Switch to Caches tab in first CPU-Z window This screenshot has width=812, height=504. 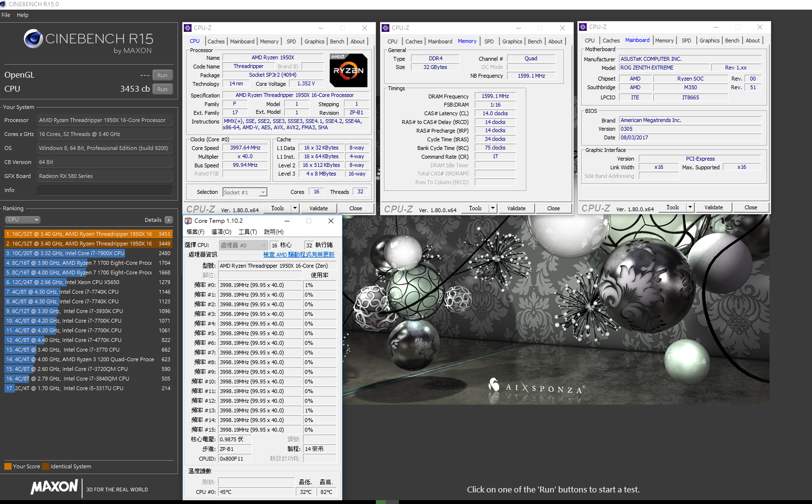click(x=216, y=41)
